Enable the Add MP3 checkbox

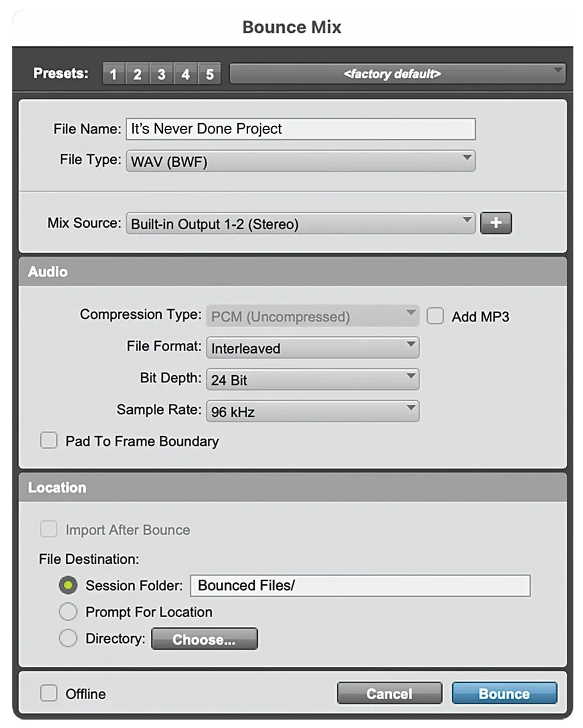coord(435,316)
